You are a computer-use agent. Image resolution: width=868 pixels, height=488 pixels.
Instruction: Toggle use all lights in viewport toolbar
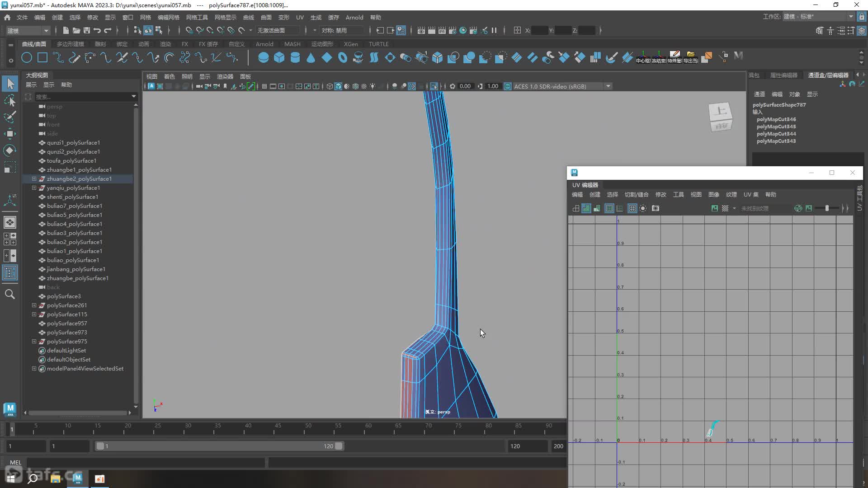[x=373, y=86]
